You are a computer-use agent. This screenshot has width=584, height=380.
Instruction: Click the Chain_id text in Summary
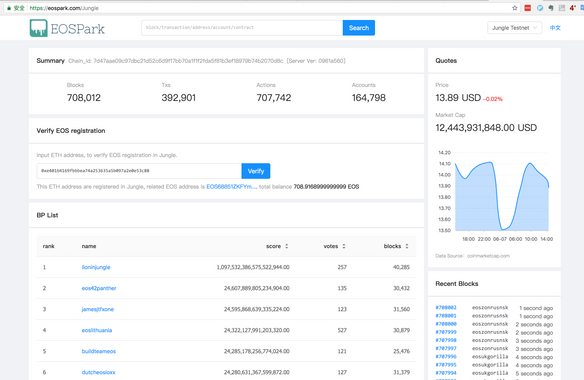[x=176, y=61]
